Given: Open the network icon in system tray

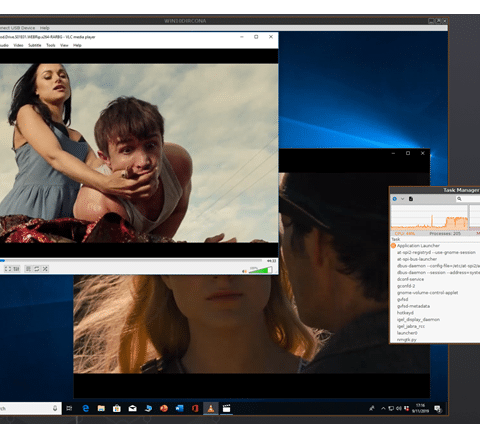Looking at the screenshot, I should click(x=391, y=408).
